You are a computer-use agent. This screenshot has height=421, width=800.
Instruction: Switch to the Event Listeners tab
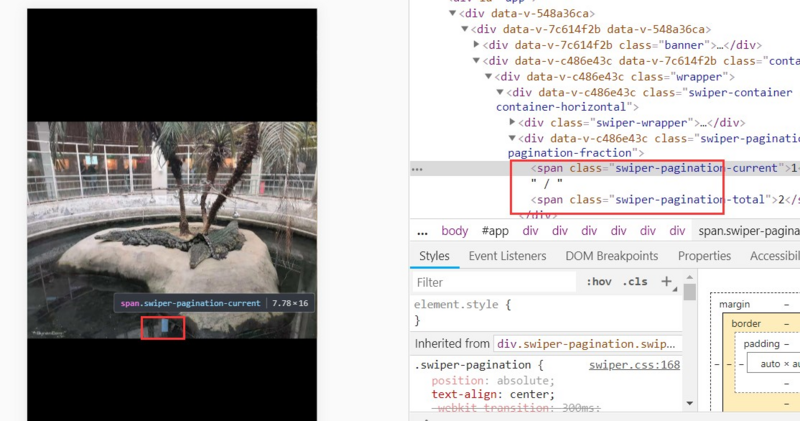coord(507,256)
